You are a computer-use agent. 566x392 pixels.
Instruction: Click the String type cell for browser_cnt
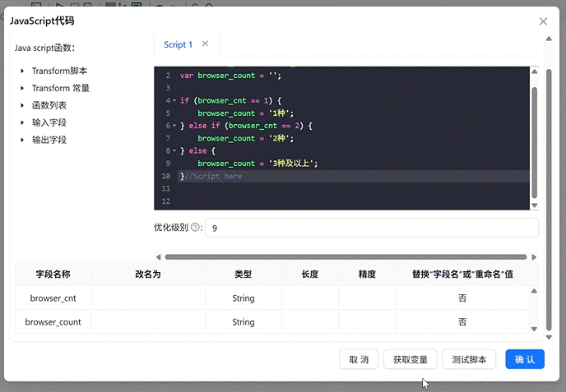tap(244, 298)
